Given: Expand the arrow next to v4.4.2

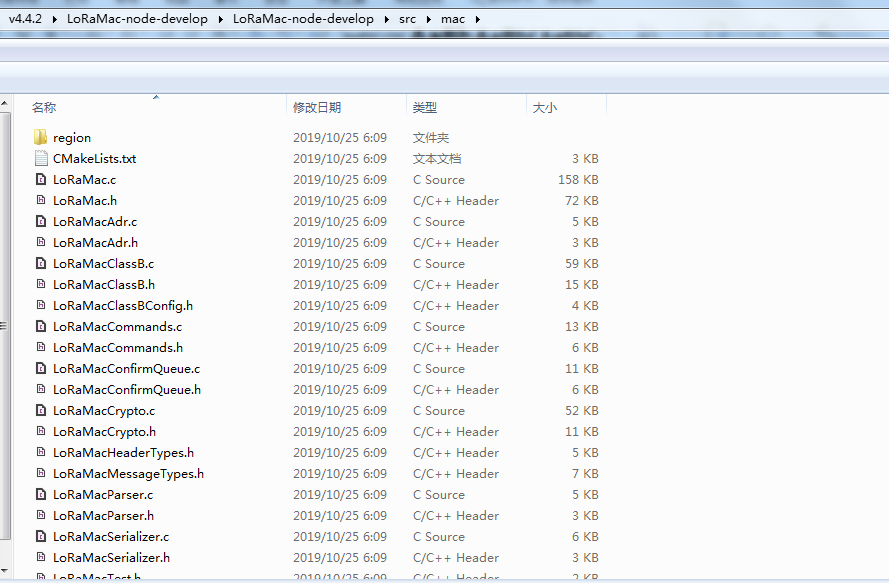Looking at the screenshot, I should click(55, 18).
